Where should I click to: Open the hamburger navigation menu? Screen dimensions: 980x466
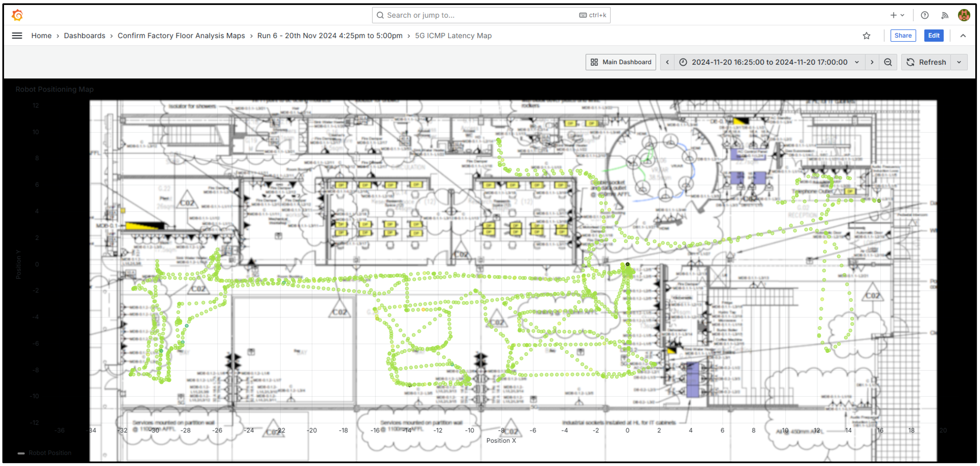(x=17, y=36)
